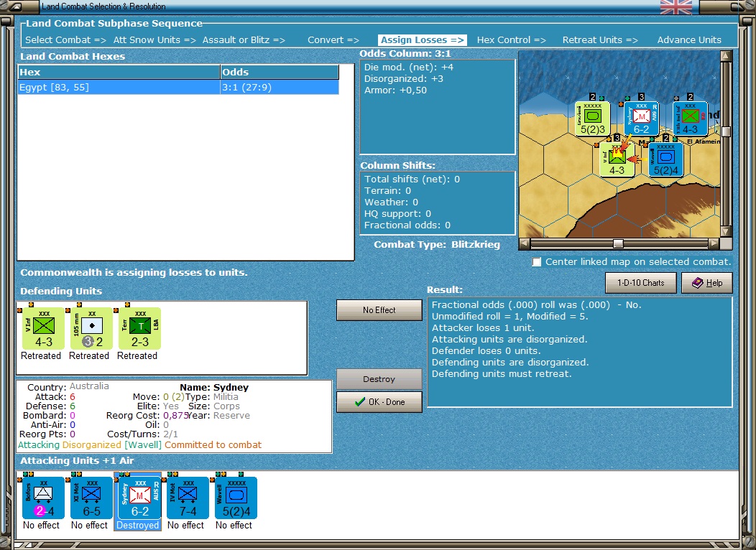Click the map scroll right arrow
The width and height of the screenshot is (756, 550).
pos(714,243)
